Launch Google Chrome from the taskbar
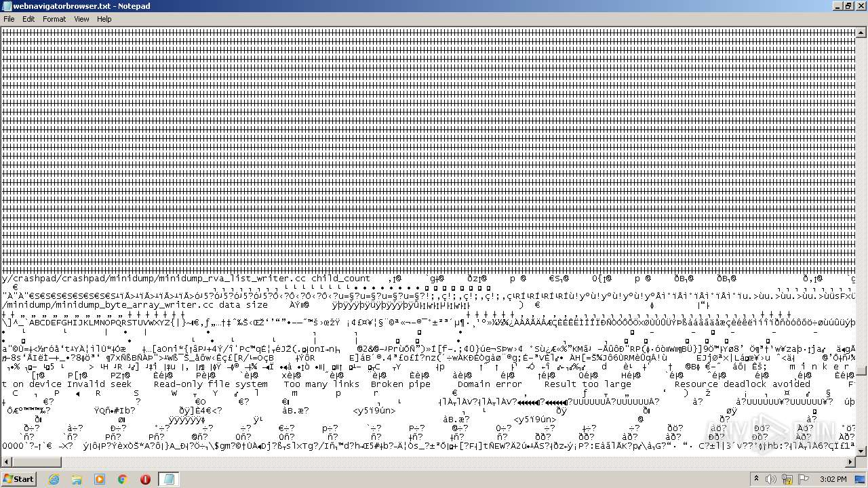Image resolution: width=868 pixels, height=488 pixels. click(x=123, y=479)
